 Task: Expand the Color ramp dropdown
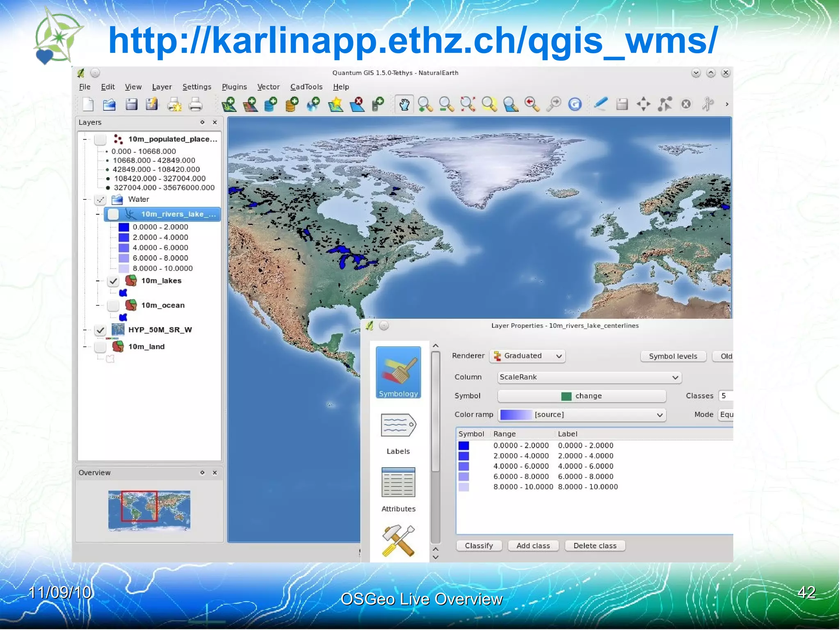click(582, 415)
